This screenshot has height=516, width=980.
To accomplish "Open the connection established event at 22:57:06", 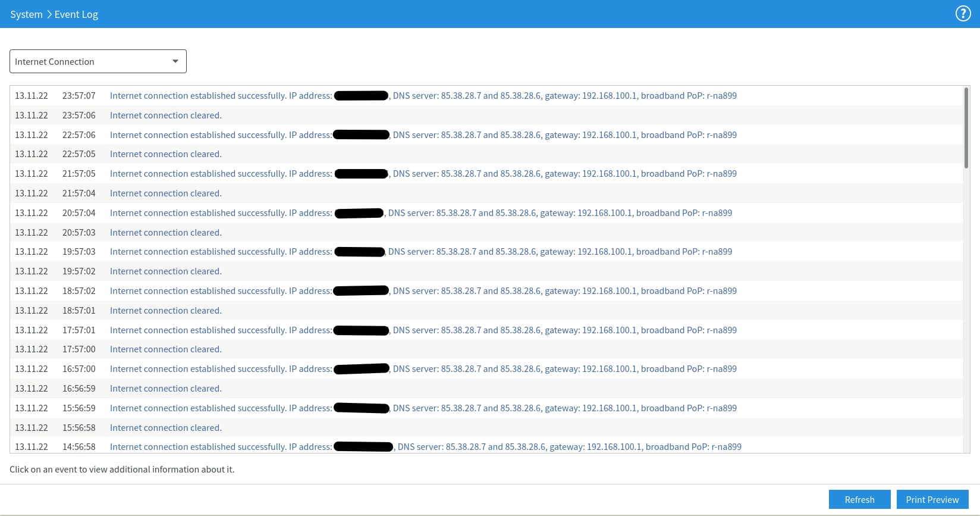I will tap(486, 135).
